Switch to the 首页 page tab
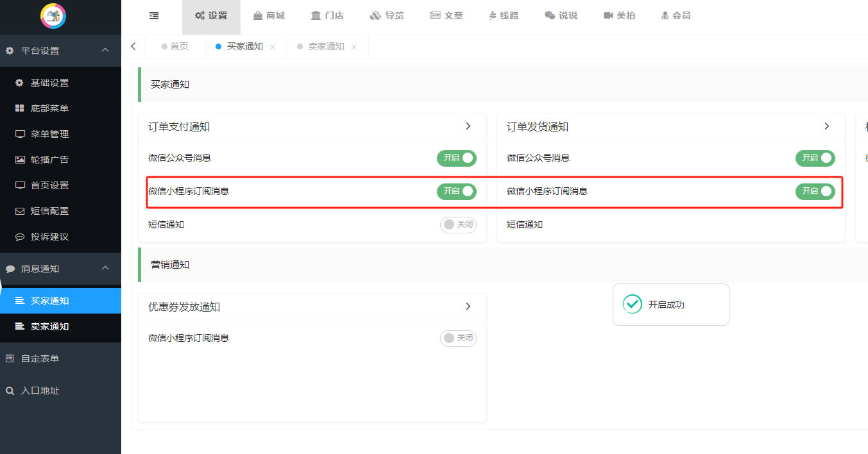 pos(175,46)
